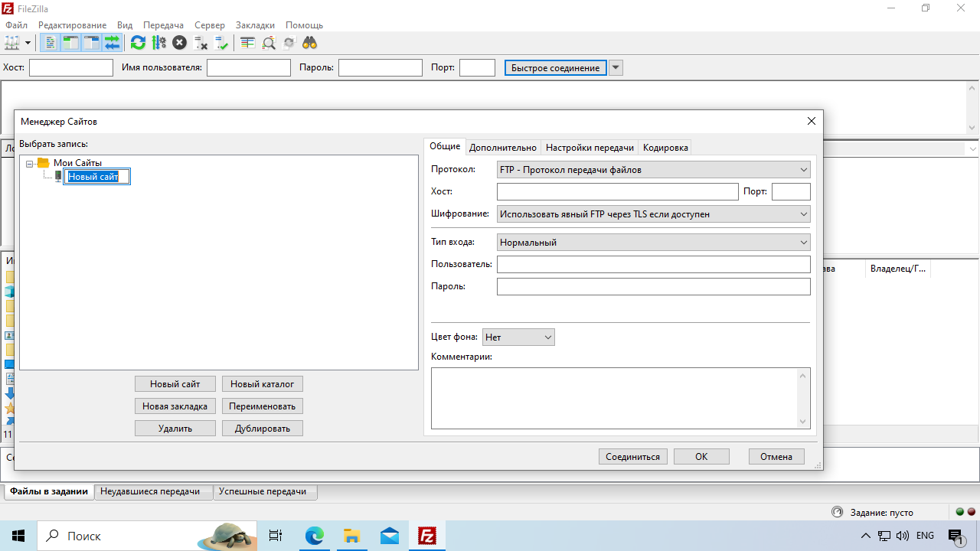Toggle the process queue icon

pos(158,43)
